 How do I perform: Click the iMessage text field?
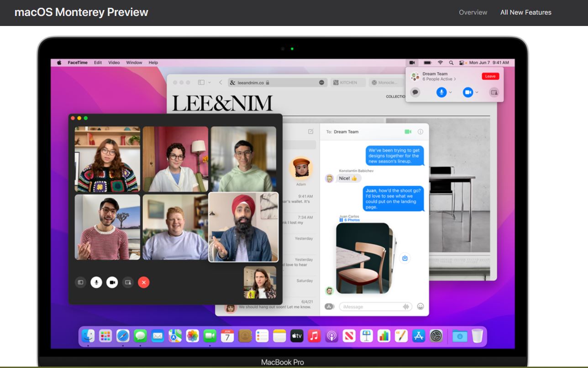(376, 307)
